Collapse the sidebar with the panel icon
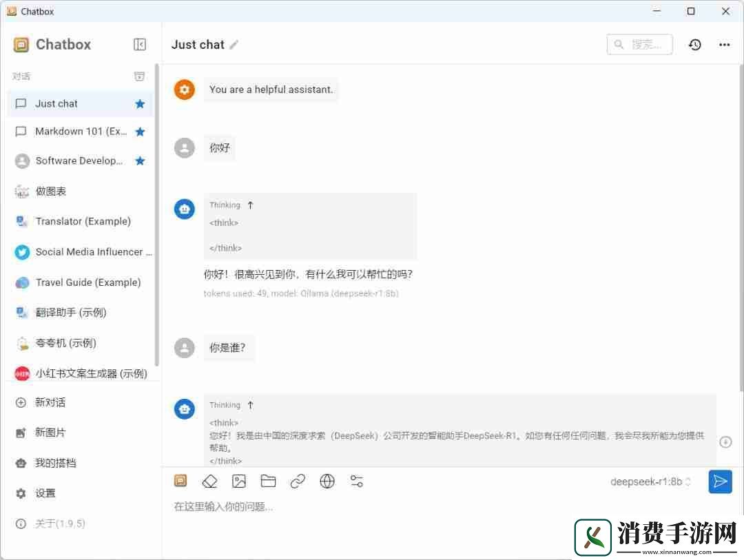744x560 pixels. [x=139, y=44]
